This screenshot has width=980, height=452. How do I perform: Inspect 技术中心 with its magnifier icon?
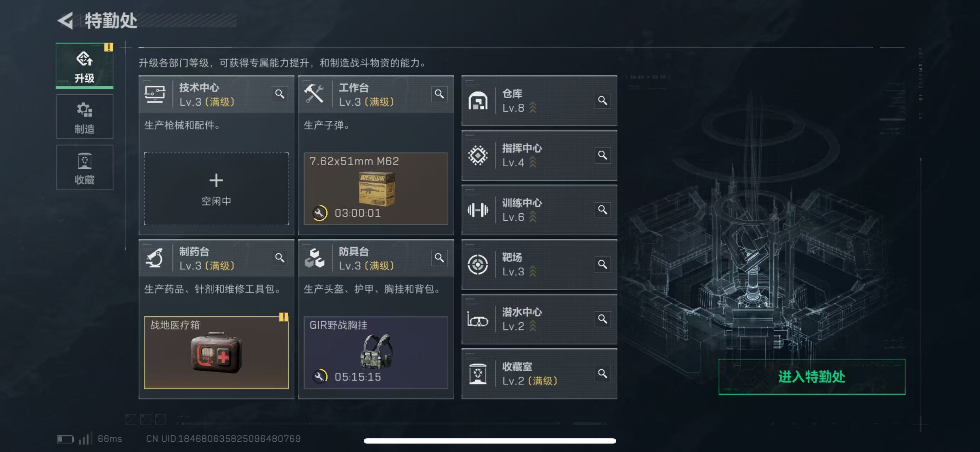[279, 94]
